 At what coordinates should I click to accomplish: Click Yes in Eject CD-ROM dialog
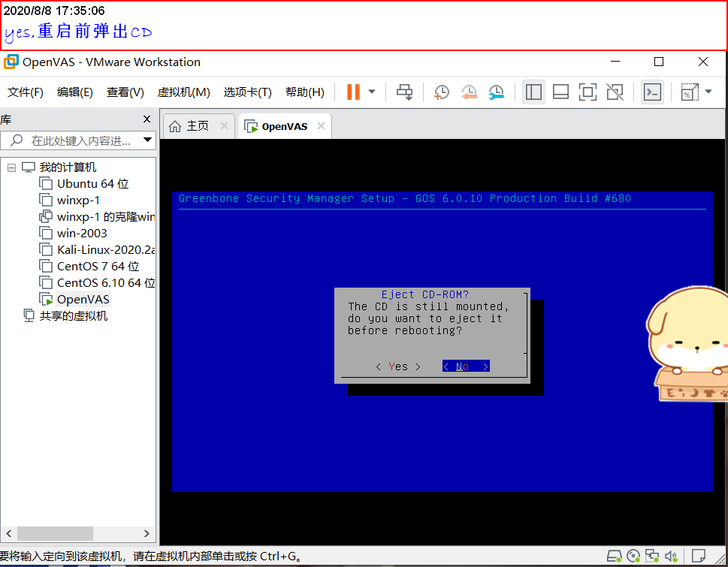point(398,366)
